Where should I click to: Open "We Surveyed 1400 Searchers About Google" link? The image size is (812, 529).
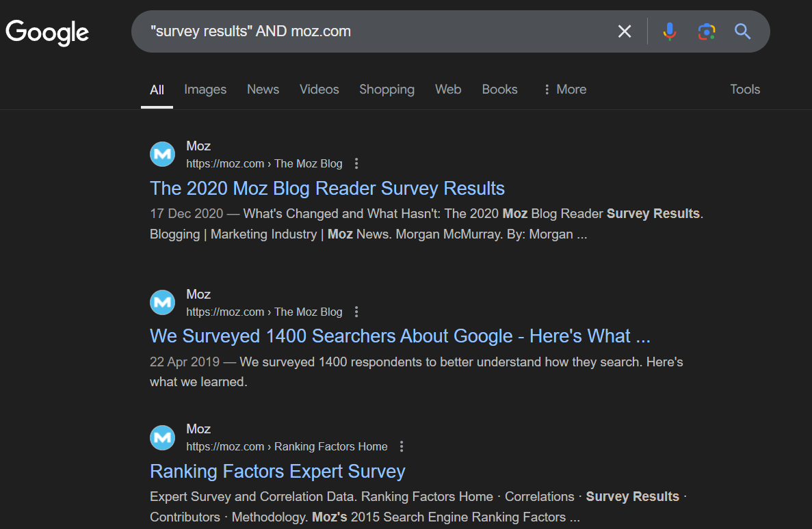click(400, 336)
